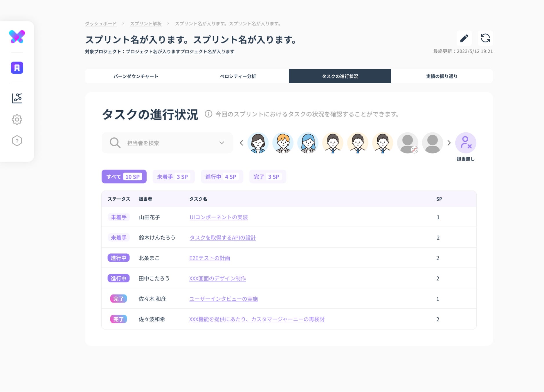544x392 pixels.
Task: Open the help question mark icon
Action: click(x=17, y=141)
